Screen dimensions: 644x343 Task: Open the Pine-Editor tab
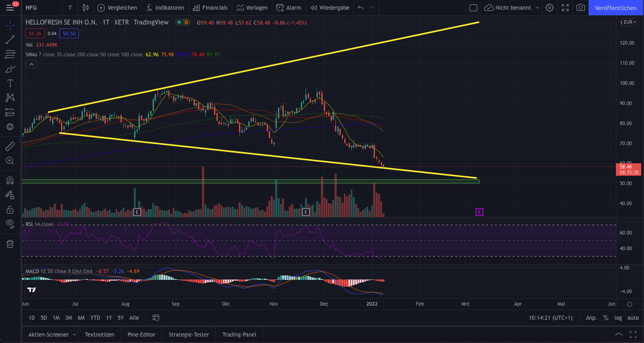click(x=141, y=335)
